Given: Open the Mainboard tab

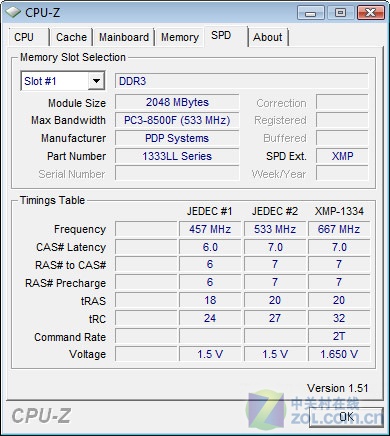Looking at the screenshot, I should coord(124,37).
